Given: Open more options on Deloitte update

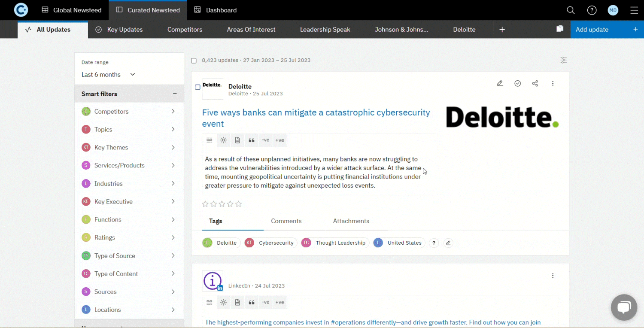Looking at the screenshot, I should point(553,83).
